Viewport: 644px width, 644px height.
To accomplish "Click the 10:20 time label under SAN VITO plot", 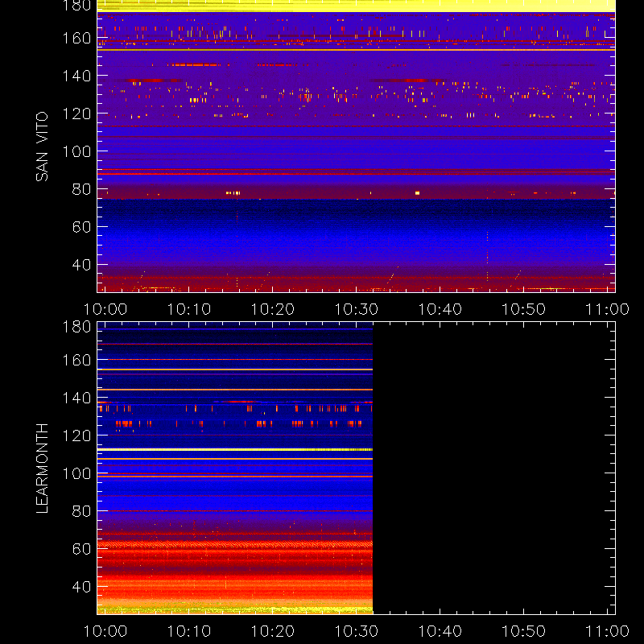I will point(273,309).
